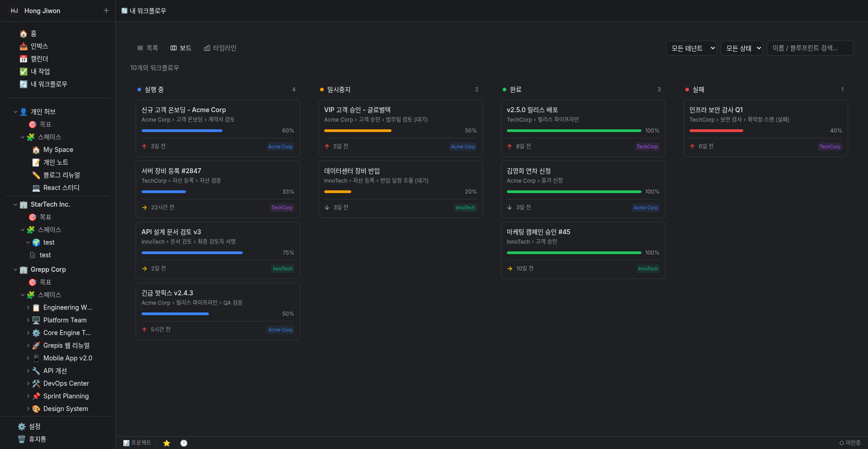This screenshot has height=449, width=868.
Task: Collapse the 개인 허브 section
Action: [x=15, y=112]
